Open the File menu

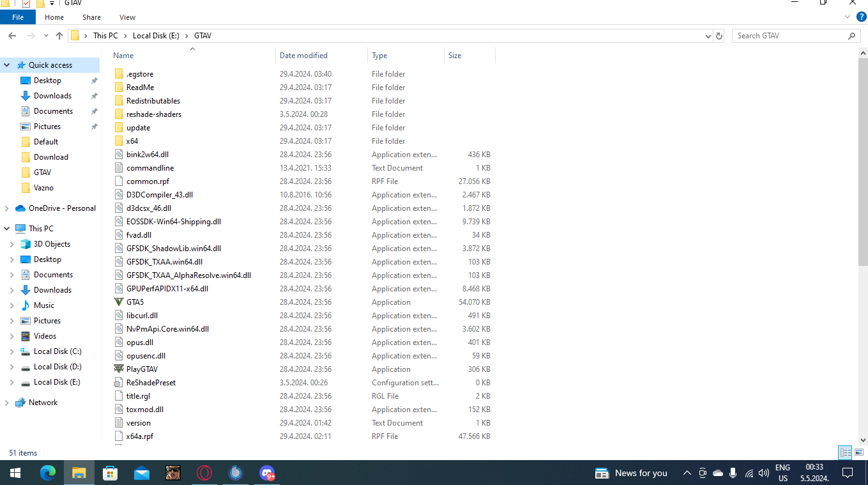coord(18,17)
